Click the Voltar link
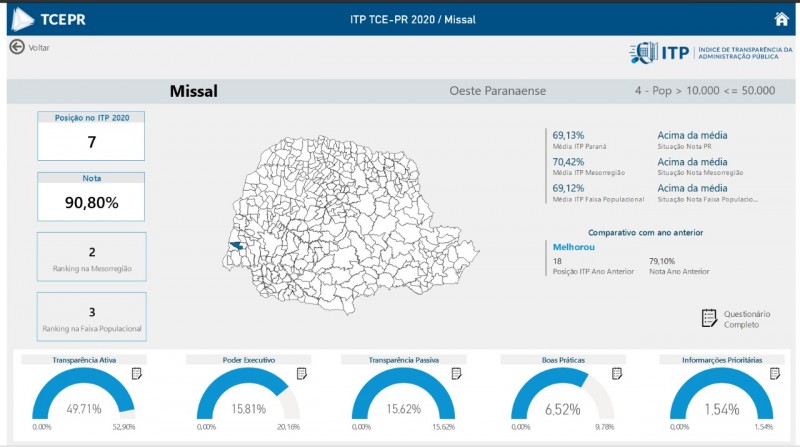The width and height of the screenshot is (800, 447). pos(39,47)
